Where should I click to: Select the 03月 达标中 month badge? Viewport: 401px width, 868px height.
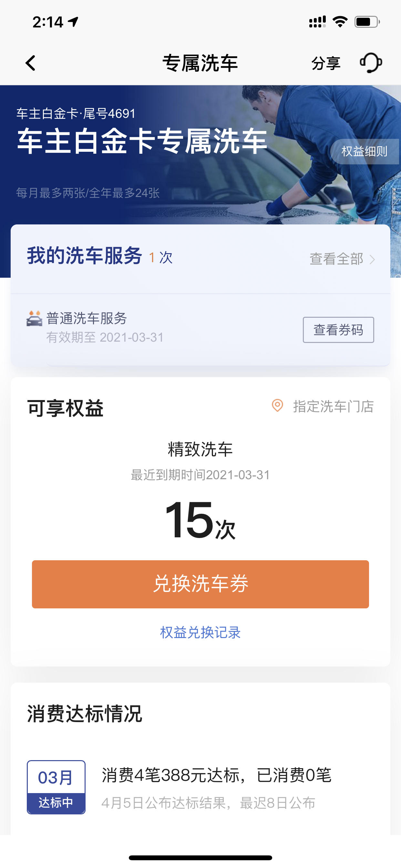[x=56, y=787]
